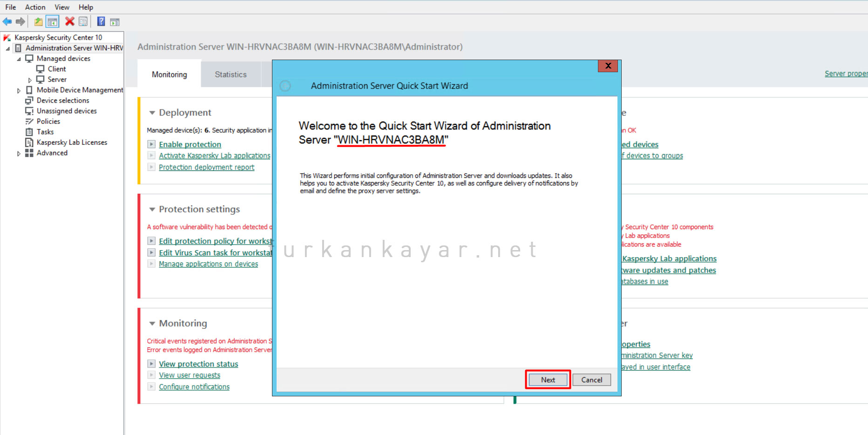868x435 pixels.
Task: Click Next in the Quick Start Wizard
Action: [547, 380]
